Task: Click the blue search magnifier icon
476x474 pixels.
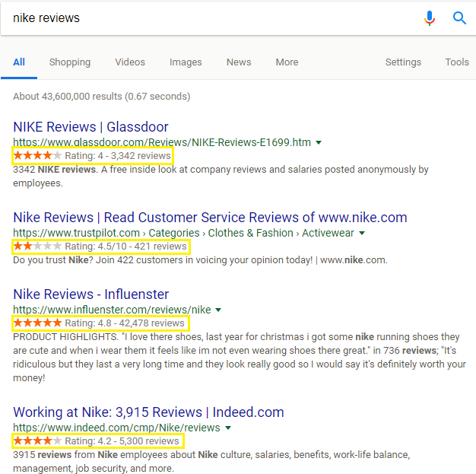Action: [459, 18]
